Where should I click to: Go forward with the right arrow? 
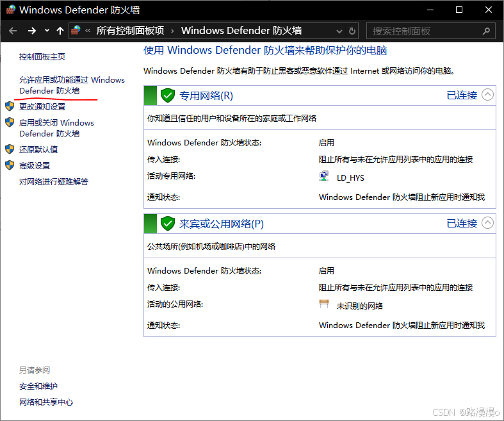32,31
